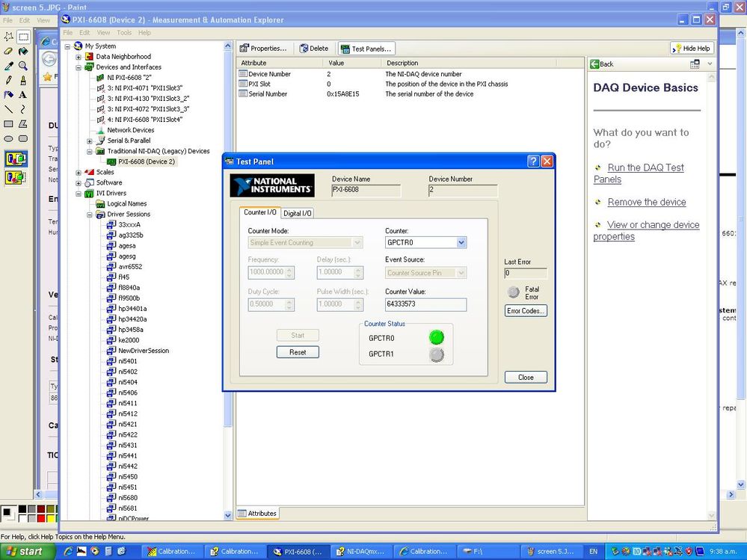Open Test Panels from the toolbar
The height and width of the screenshot is (560, 747).
(366, 49)
